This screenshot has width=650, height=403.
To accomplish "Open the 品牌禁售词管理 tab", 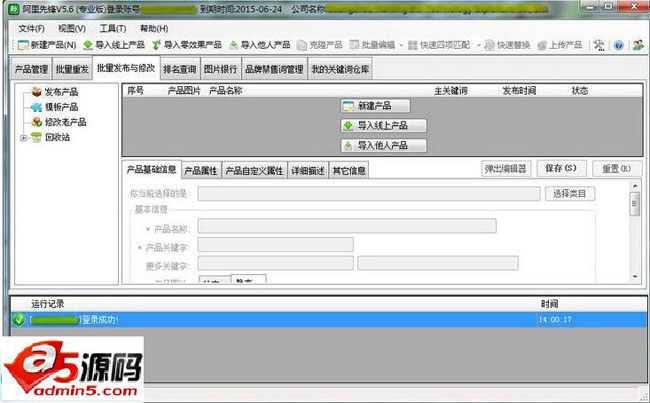I will click(x=274, y=69).
